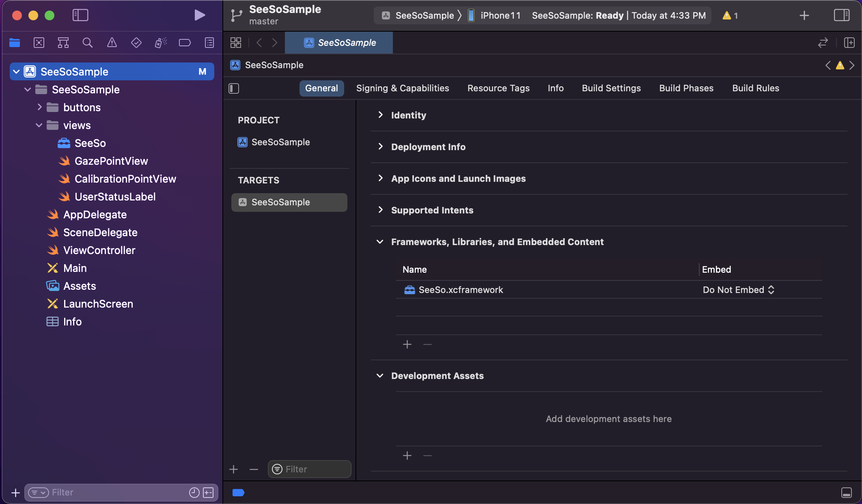Open the Report navigator
This screenshot has width=862, height=504.
point(209,43)
